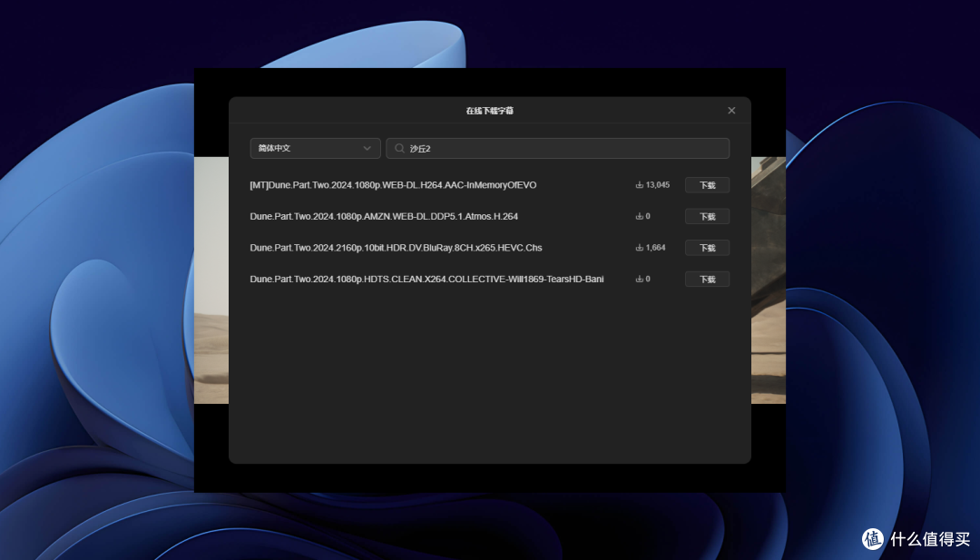This screenshot has height=560, width=980.
Task: Download the 2160p BluRay HEVC.Chs subtitle
Action: click(x=707, y=248)
